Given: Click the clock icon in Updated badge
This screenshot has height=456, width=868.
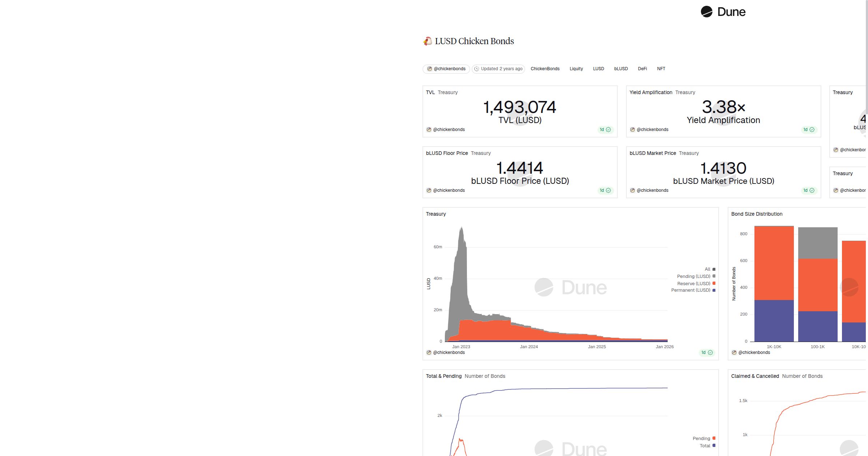Looking at the screenshot, I should tap(477, 69).
